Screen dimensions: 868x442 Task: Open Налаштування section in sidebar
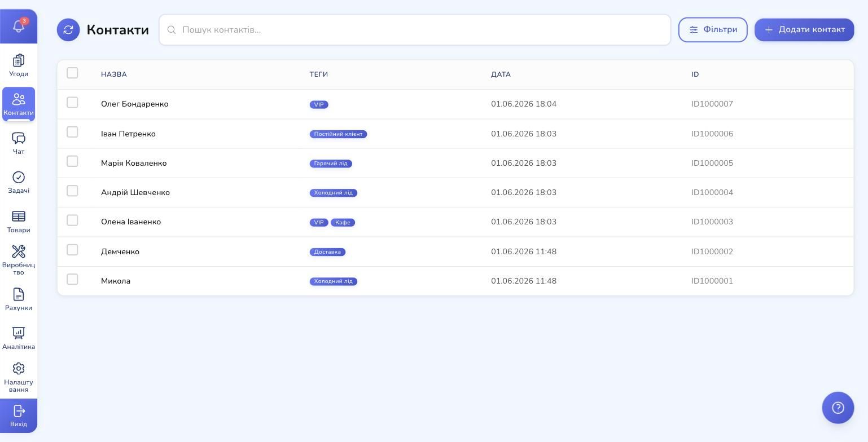(x=19, y=377)
